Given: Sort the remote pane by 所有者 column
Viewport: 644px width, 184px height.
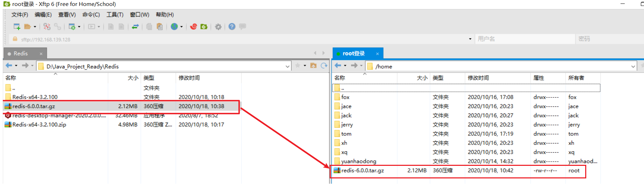Looking at the screenshot, I should pyautogui.click(x=583, y=78).
